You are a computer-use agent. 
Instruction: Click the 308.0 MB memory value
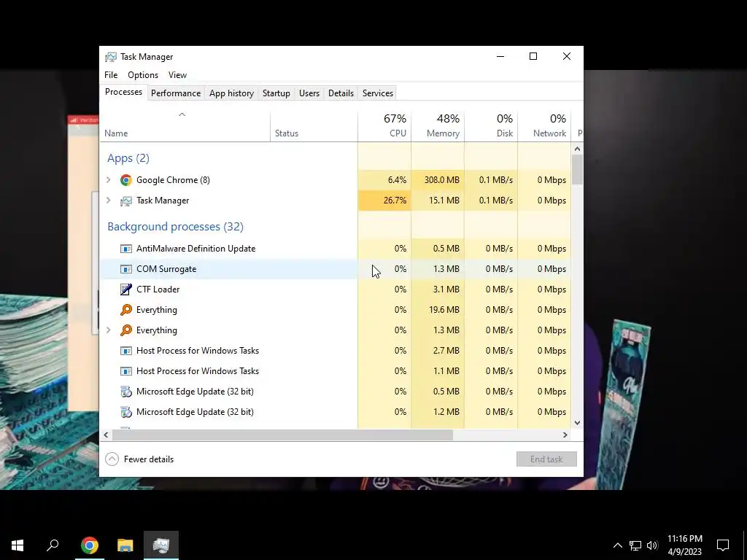tap(442, 180)
